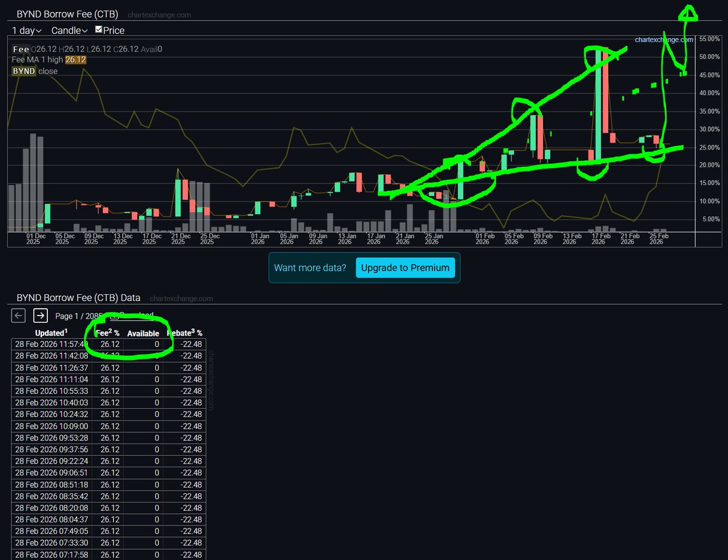The height and width of the screenshot is (560, 728).
Task: Open the 1 day interval dropdown
Action: coord(27,30)
